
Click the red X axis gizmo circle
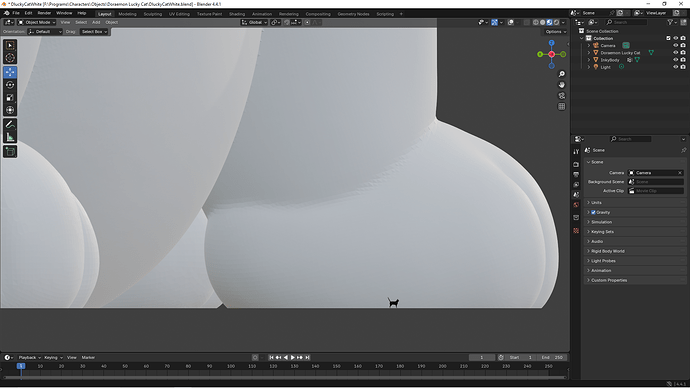pos(551,54)
